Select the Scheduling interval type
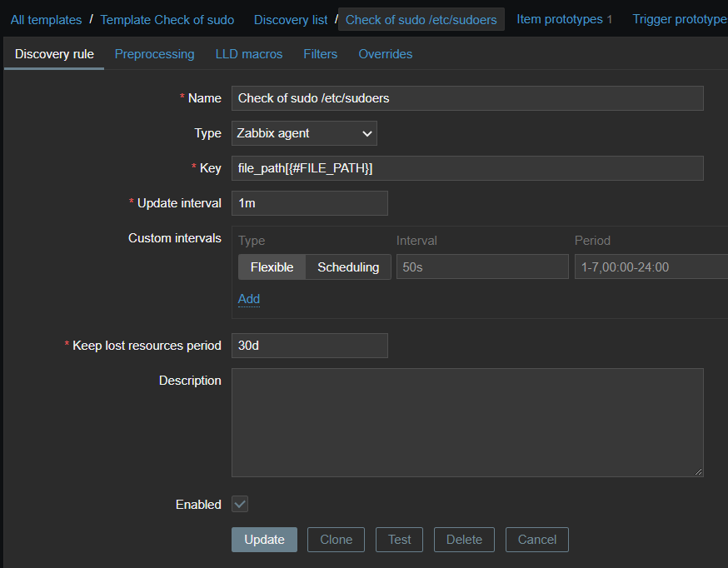 coord(348,267)
